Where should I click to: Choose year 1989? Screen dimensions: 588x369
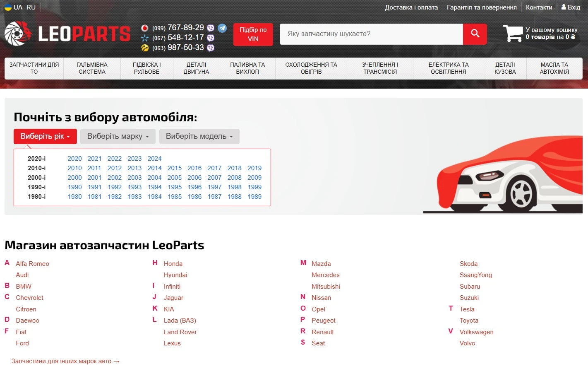[x=254, y=197]
